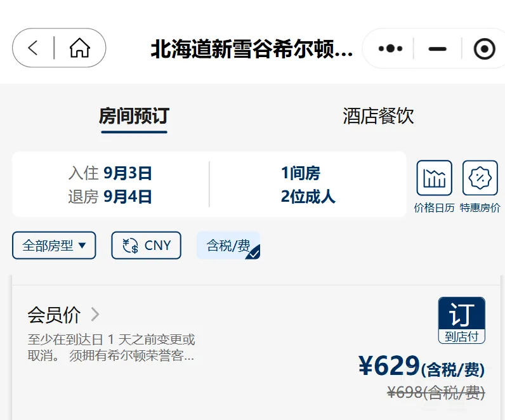Close the mini program with circle icon
The width and height of the screenshot is (505, 420).
484,49
